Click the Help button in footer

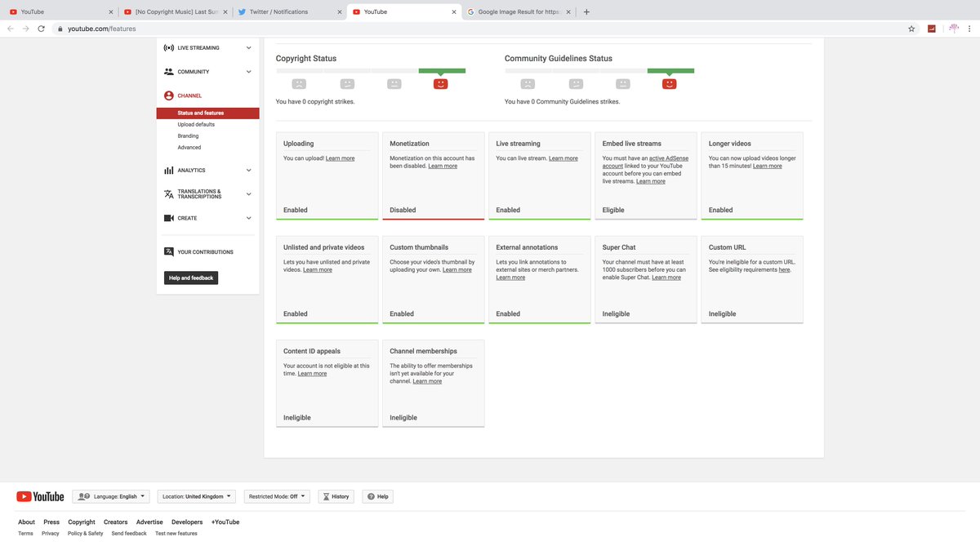pyautogui.click(x=377, y=496)
